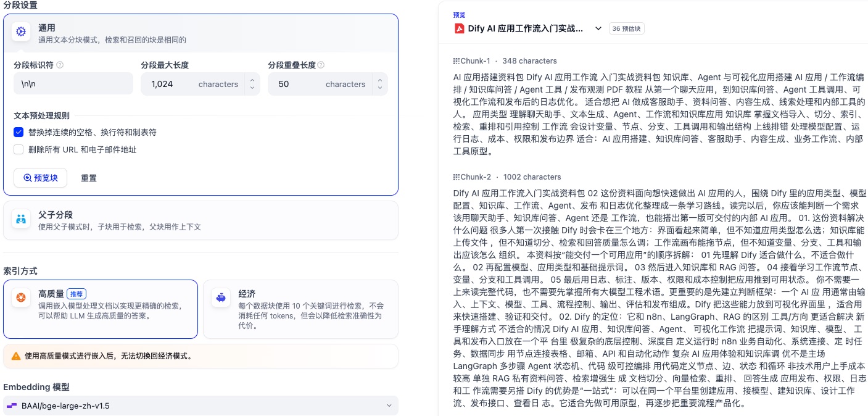
Task: Focus the max length field showing 1,024
Action: coord(192,84)
